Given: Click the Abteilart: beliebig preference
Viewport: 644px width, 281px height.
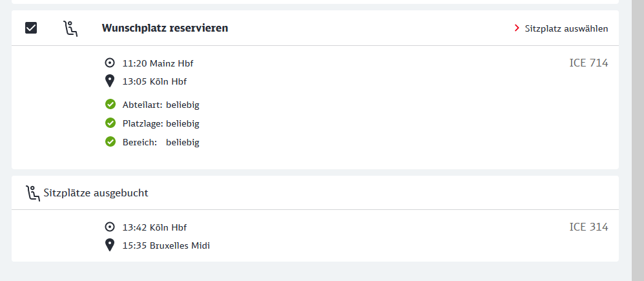Looking at the screenshot, I should pos(161,105).
